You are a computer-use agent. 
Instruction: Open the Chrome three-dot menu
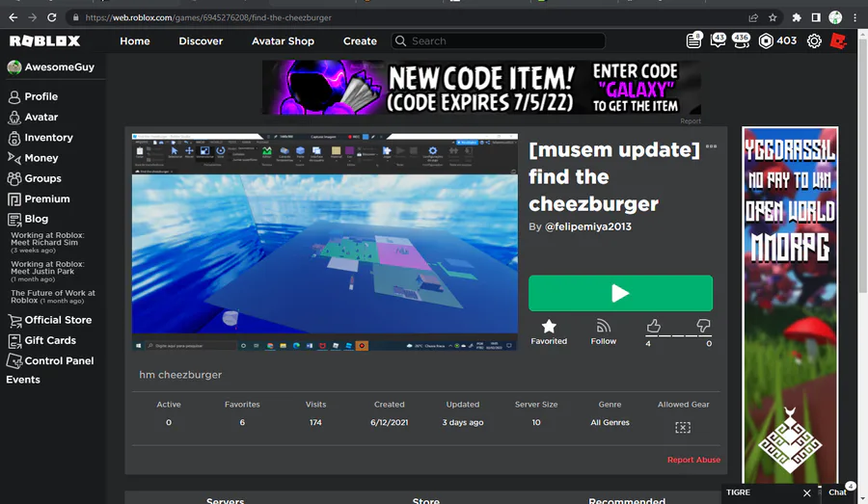point(855,17)
